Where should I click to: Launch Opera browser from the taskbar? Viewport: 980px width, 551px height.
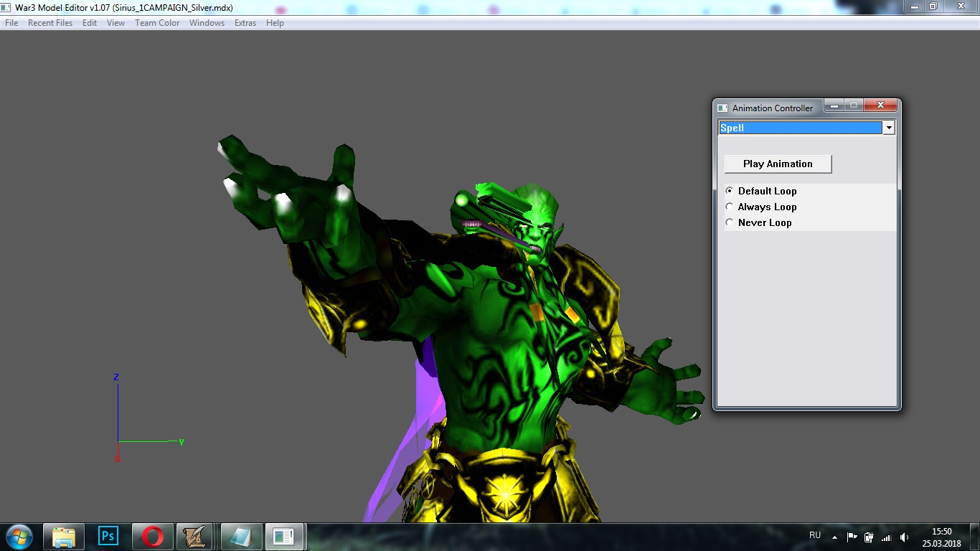152,537
